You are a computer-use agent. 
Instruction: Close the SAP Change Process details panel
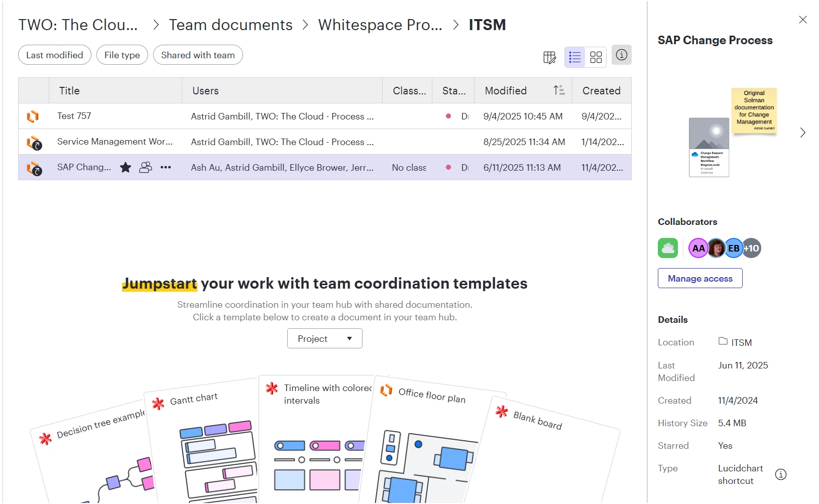803,20
